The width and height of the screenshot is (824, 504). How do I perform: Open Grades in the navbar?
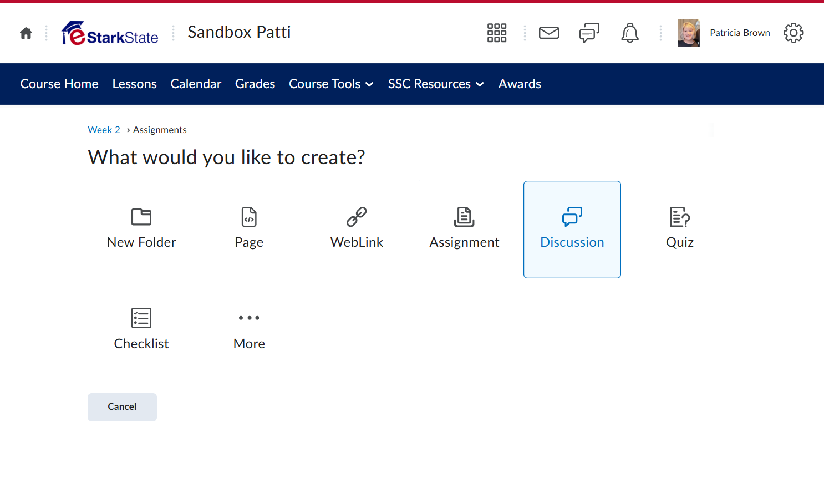[x=255, y=84]
